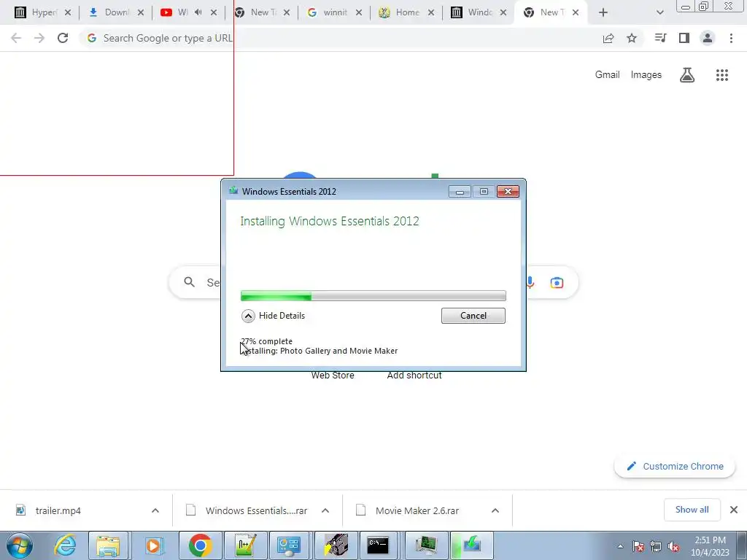The width and height of the screenshot is (747, 560).
Task: Add a new tab with the plus button
Action: click(x=603, y=12)
